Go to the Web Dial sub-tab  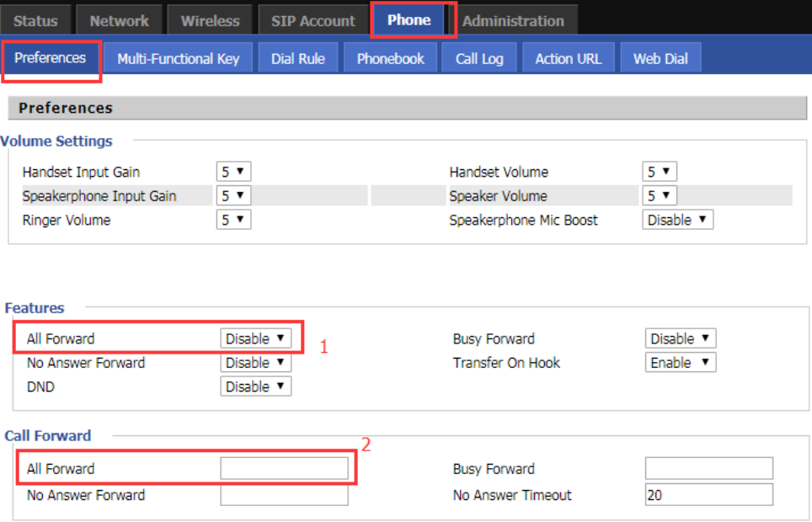(660, 59)
